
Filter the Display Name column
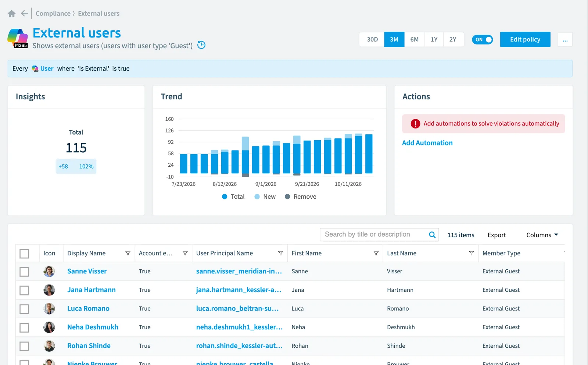(x=128, y=253)
